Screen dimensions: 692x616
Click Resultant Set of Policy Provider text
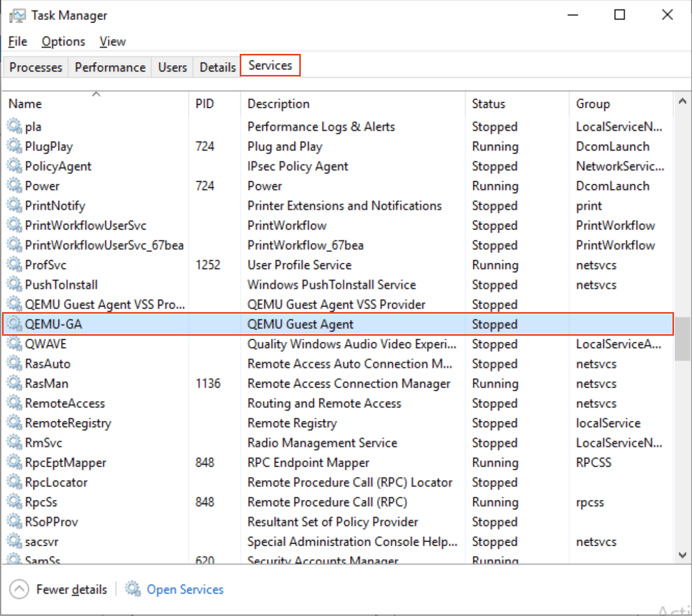[333, 522]
